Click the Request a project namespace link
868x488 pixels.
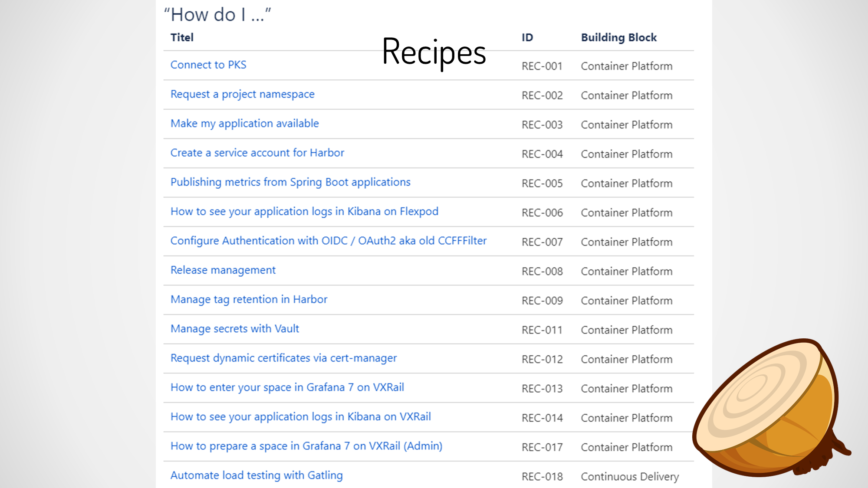point(242,95)
